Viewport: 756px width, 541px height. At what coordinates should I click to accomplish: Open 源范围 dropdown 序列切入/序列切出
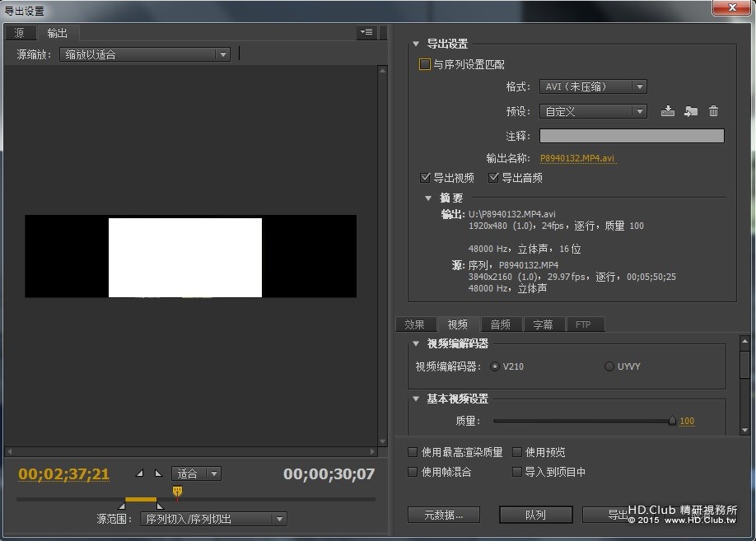(x=213, y=519)
